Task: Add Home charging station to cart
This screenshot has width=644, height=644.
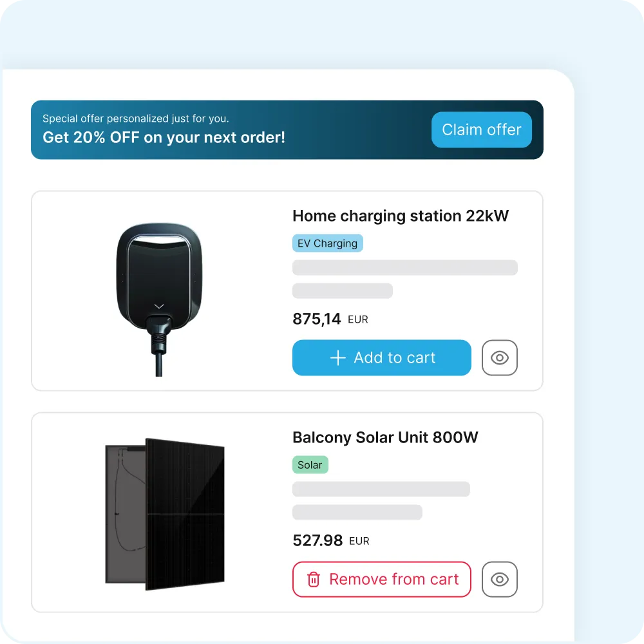Action: coord(381,357)
